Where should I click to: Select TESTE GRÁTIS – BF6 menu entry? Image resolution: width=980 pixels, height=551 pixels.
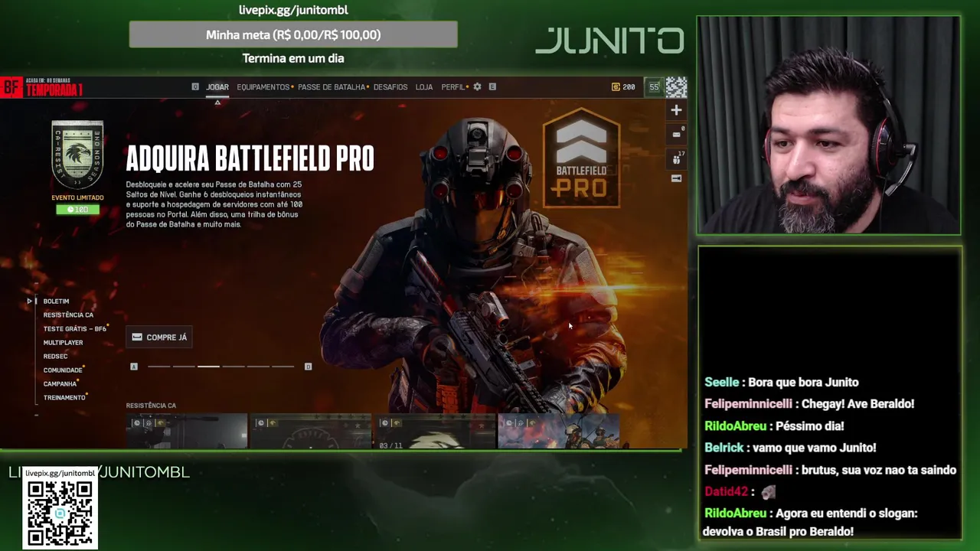74,329
